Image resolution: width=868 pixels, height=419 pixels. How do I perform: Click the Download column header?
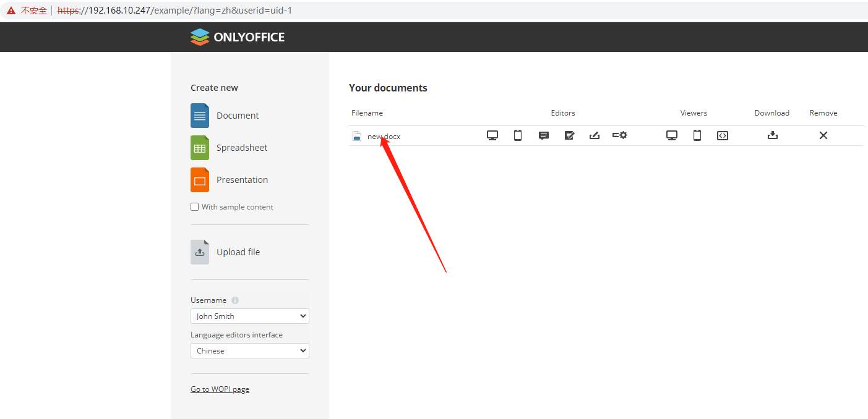[772, 113]
